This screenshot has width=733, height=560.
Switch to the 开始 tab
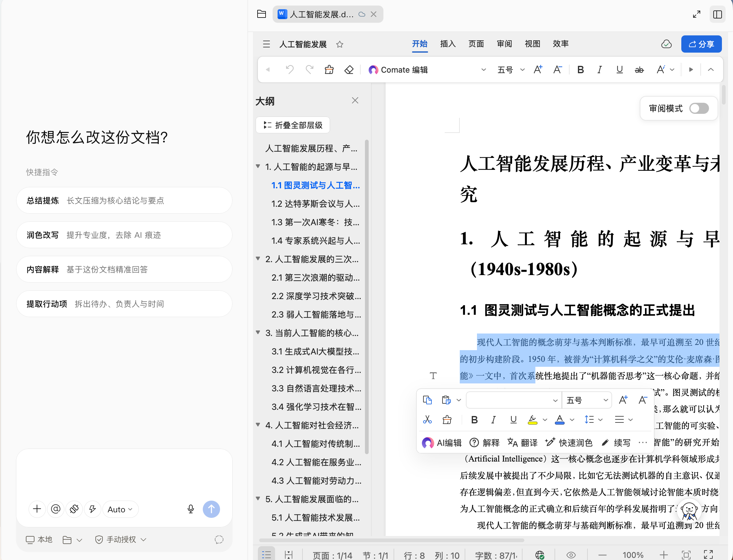tap(420, 44)
